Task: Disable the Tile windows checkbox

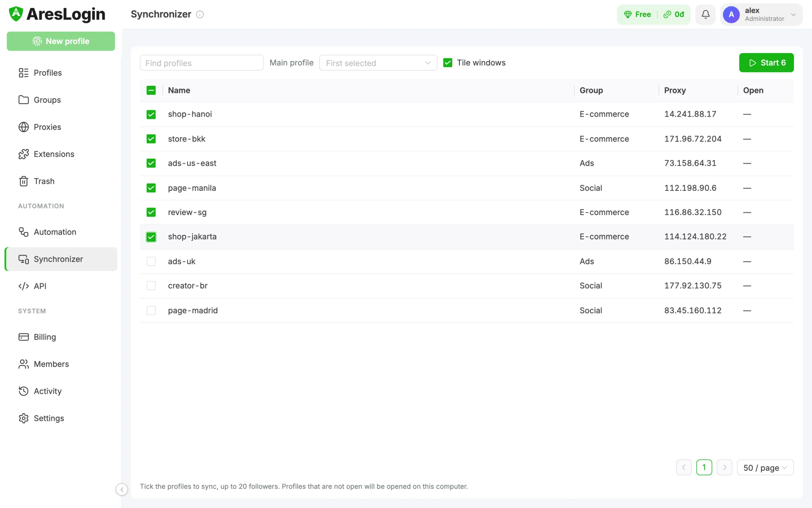Action: pyautogui.click(x=448, y=63)
